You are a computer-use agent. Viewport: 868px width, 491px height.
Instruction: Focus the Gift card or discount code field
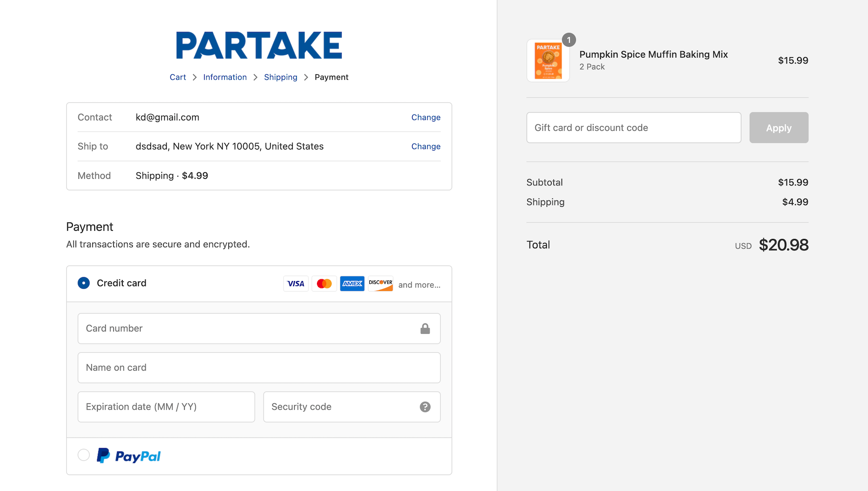coord(633,128)
